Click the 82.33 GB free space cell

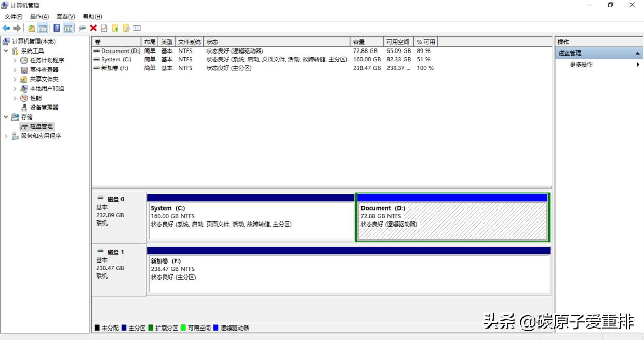coord(398,59)
